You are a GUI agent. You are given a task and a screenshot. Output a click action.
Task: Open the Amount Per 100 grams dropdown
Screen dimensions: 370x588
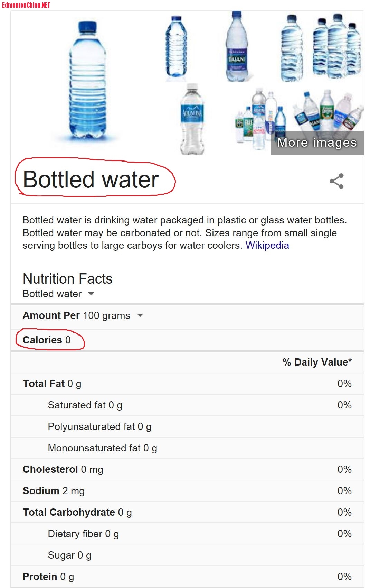(140, 315)
